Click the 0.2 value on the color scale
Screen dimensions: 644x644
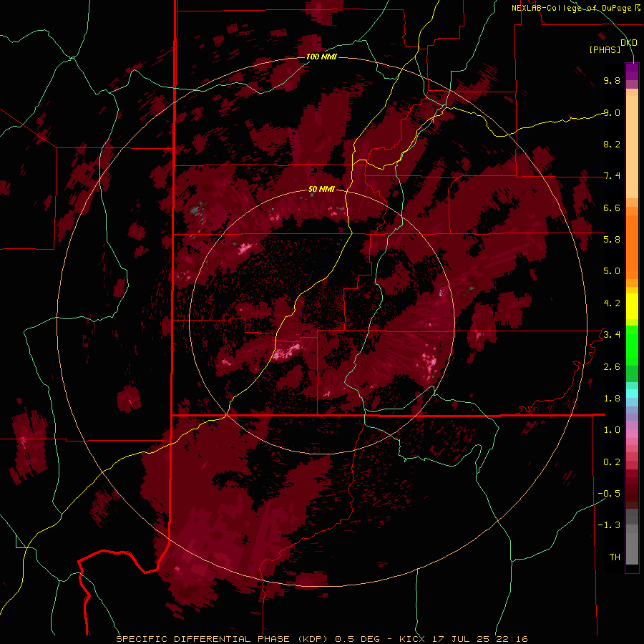pos(612,462)
